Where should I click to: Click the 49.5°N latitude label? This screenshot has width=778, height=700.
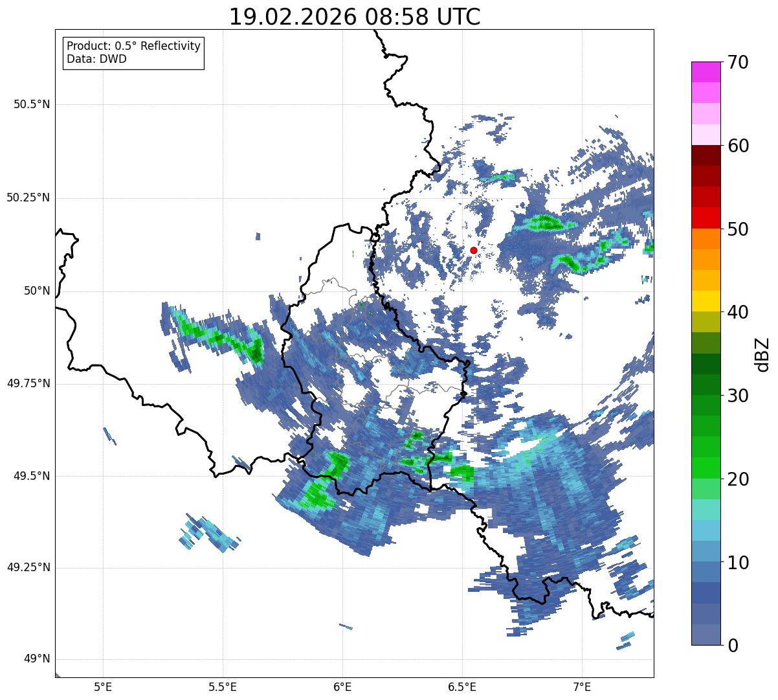[32, 476]
